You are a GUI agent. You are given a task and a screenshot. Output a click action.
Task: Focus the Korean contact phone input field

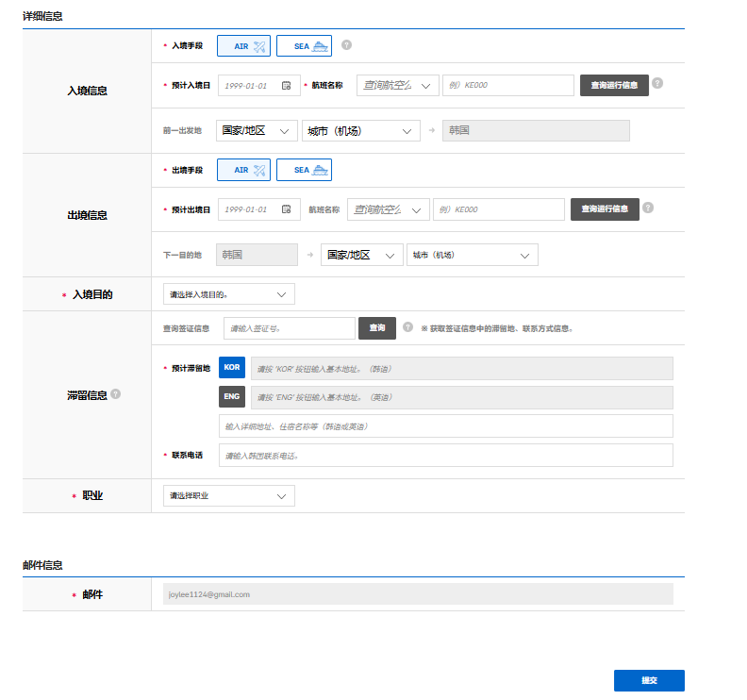pyautogui.click(x=446, y=456)
